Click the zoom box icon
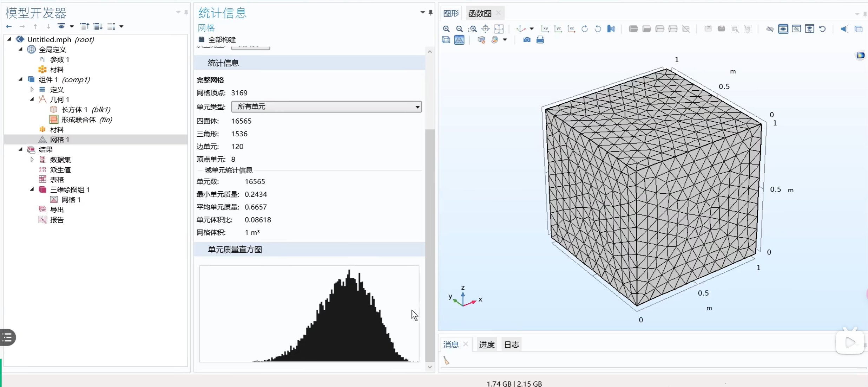 click(473, 29)
